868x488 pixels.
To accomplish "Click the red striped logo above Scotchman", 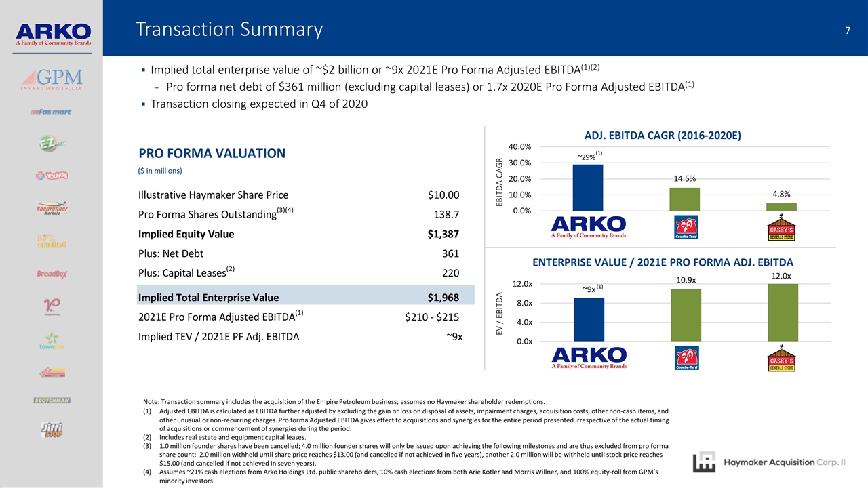I will coord(54,371).
